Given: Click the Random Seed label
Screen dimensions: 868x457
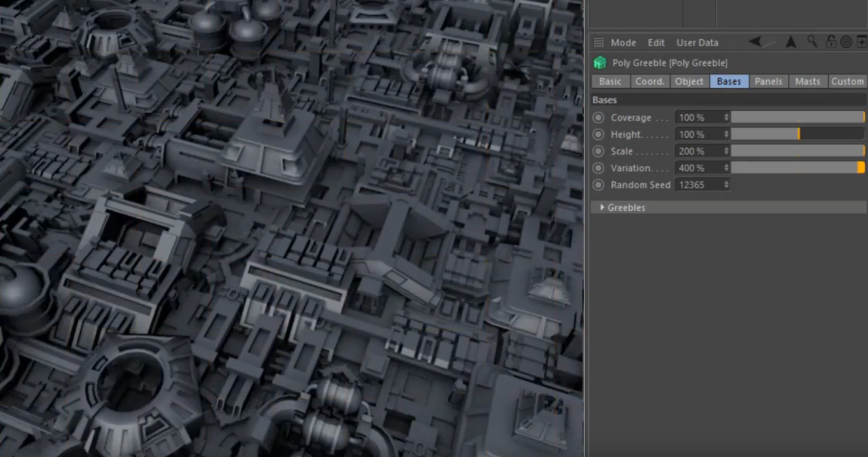Looking at the screenshot, I should [x=640, y=185].
